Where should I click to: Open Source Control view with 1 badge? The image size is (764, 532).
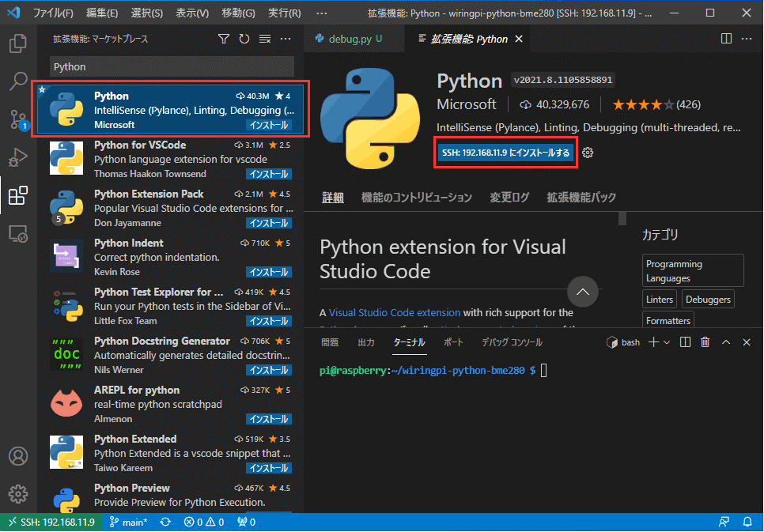[x=18, y=119]
